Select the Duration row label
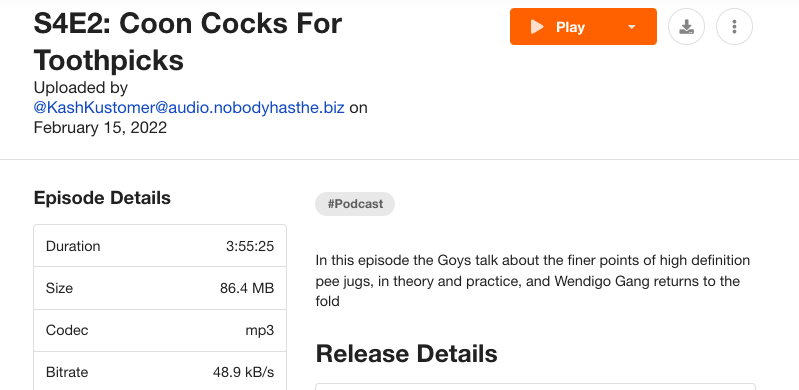 73,246
